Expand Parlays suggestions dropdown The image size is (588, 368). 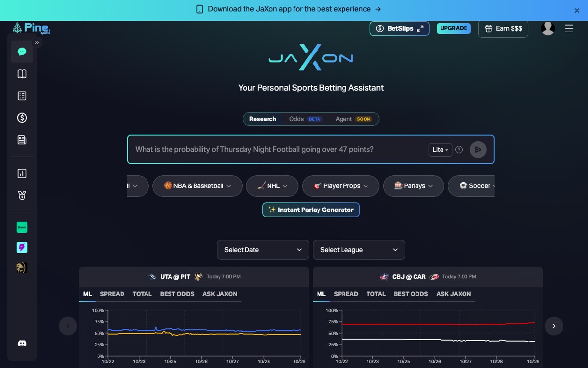[414, 186]
